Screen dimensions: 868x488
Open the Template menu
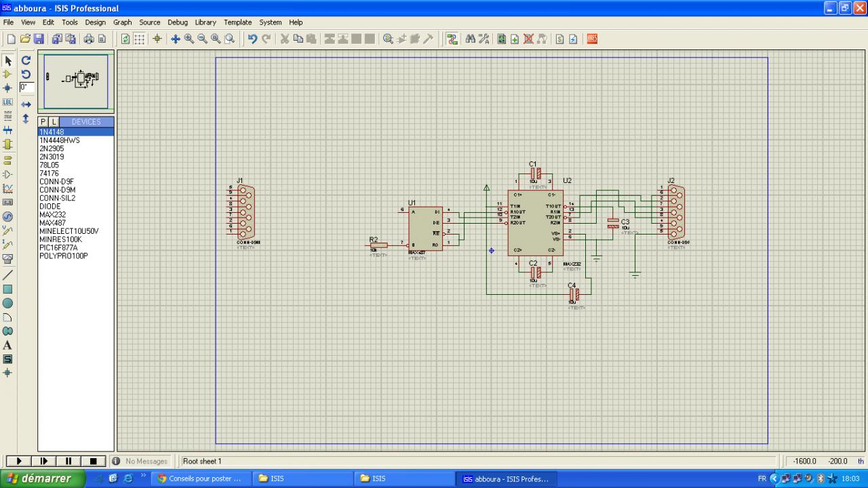tap(237, 22)
